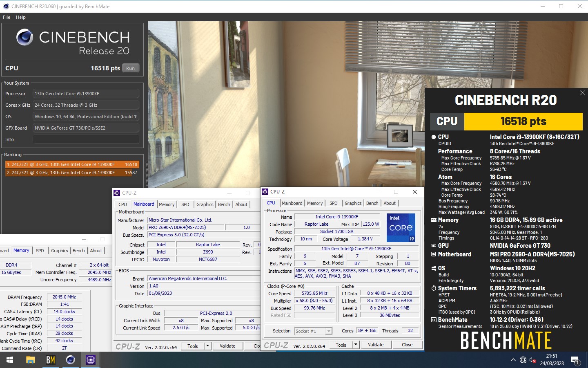
Task: Click the Threads 32 value in CPU-Z
Action: pyautogui.click(x=410, y=330)
